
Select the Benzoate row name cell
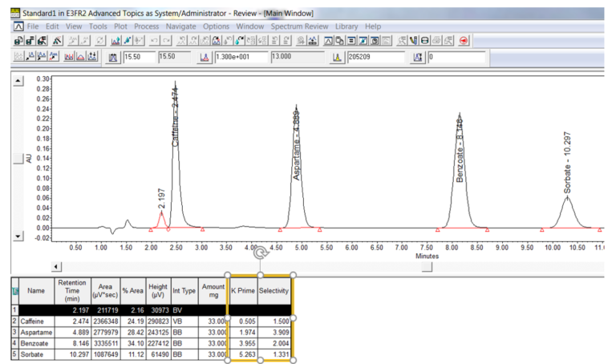click(x=36, y=343)
